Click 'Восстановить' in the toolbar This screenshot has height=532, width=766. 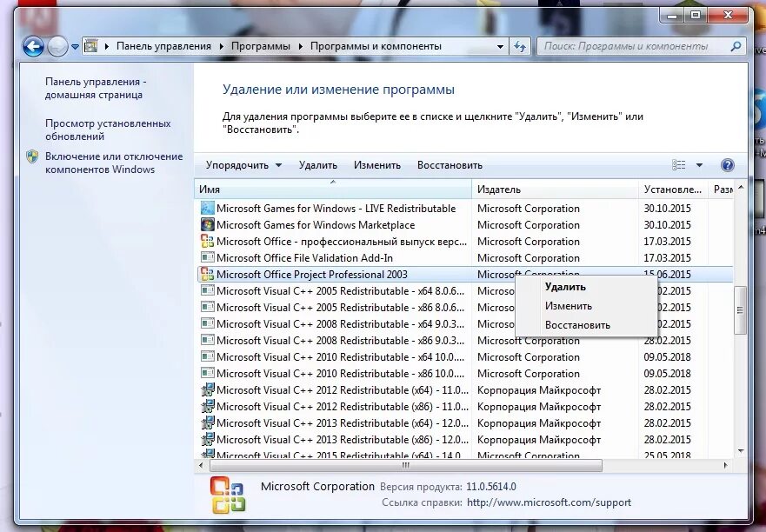pos(450,165)
